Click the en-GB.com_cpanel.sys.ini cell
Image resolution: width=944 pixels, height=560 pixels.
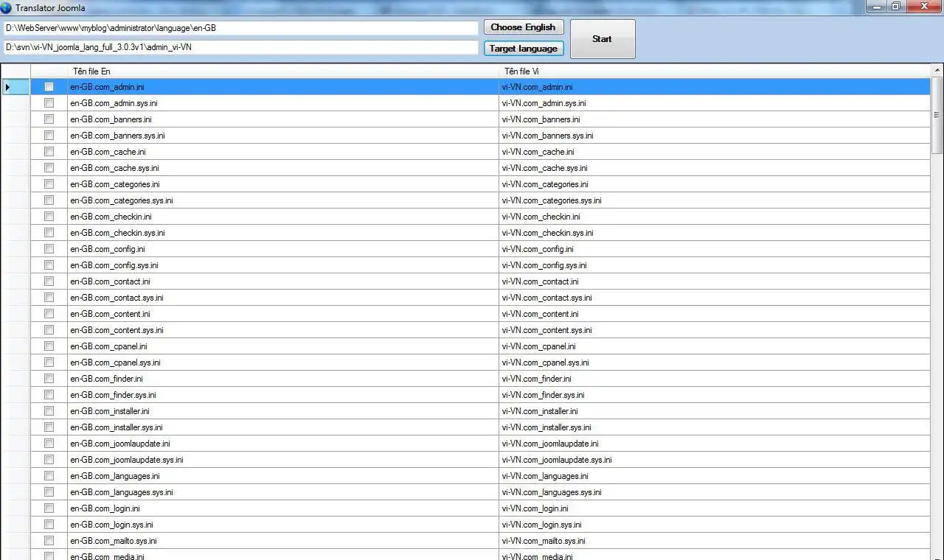tap(283, 363)
